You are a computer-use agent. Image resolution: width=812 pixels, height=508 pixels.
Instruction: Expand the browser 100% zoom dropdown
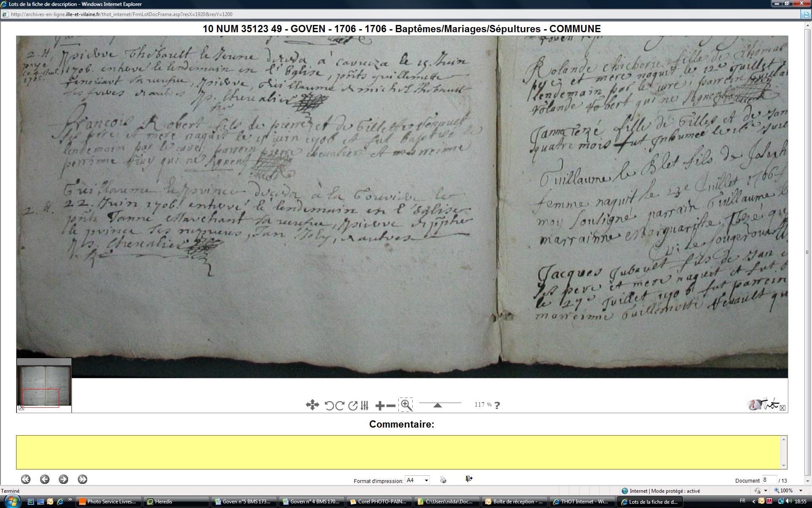pyautogui.click(x=800, y=491)
